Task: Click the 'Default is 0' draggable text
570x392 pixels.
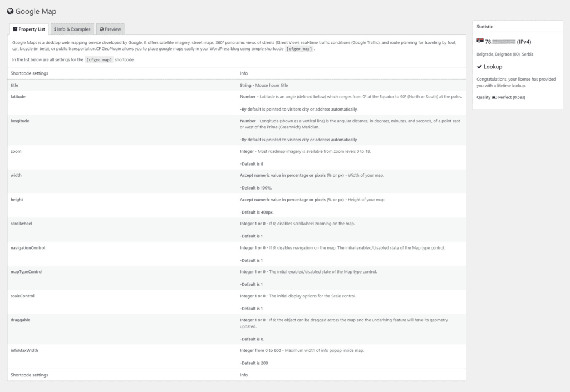Action: point(252,339)
